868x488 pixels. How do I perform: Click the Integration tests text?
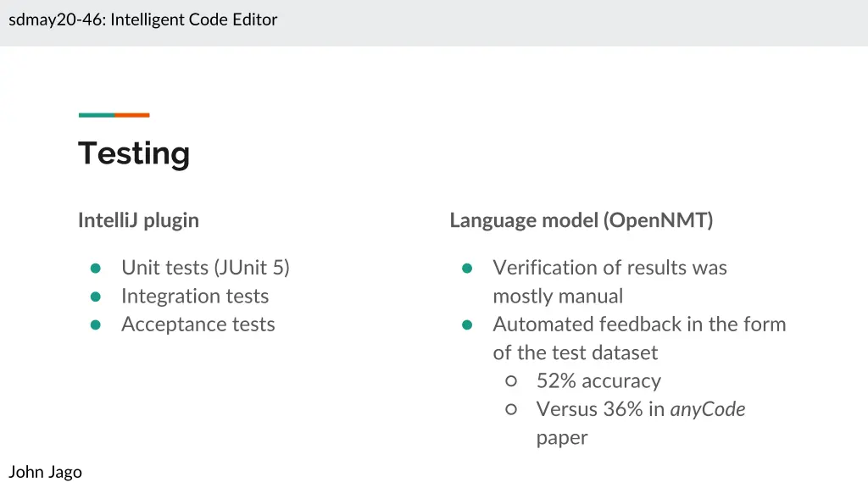[x=195, y=297]
